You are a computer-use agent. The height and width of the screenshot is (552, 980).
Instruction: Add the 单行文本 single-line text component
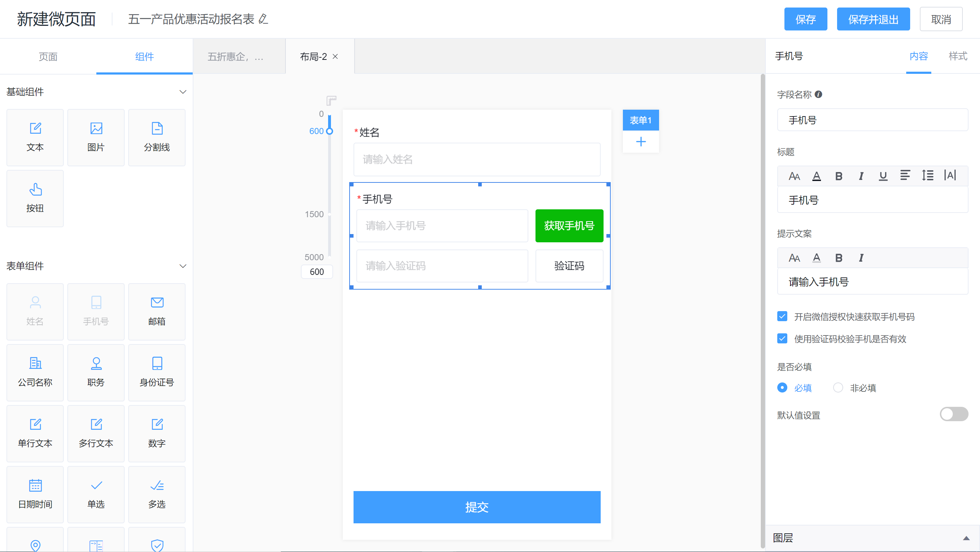click(35, 433)
